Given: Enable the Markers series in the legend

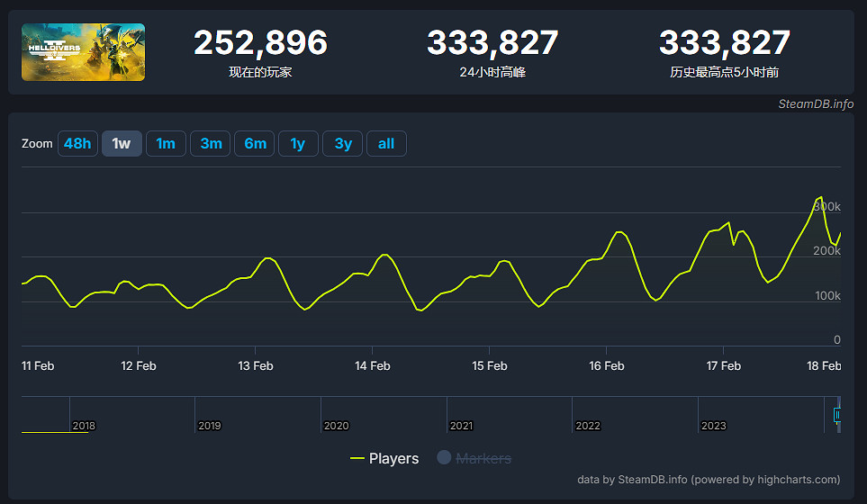Looking at the screenshot, I should 483,459.
